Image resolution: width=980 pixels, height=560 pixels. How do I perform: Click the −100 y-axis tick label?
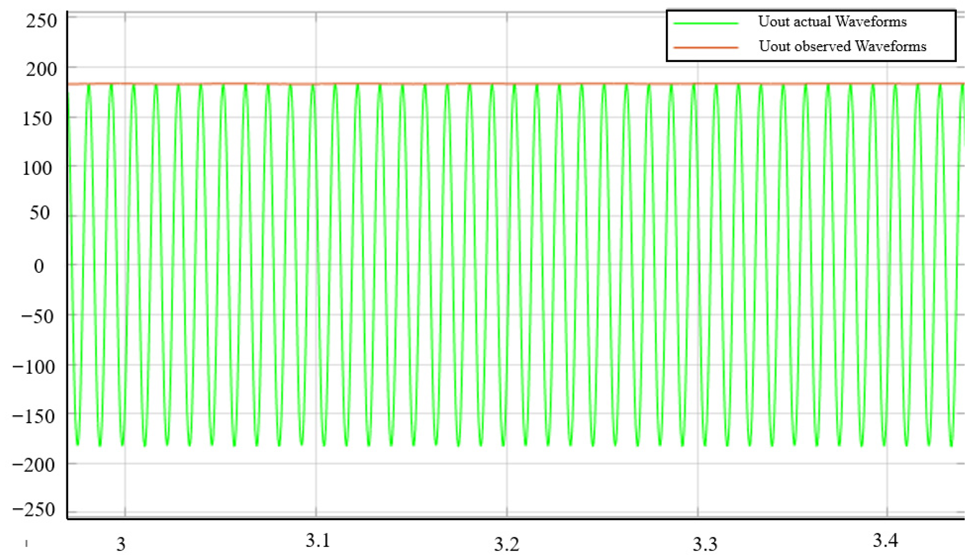coord(34,367)
